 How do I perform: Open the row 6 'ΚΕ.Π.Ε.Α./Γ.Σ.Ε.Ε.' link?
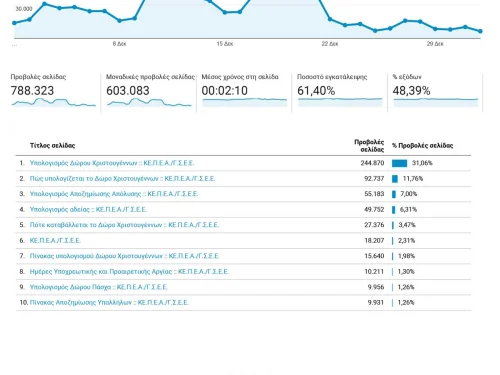[x=55, y=241]
